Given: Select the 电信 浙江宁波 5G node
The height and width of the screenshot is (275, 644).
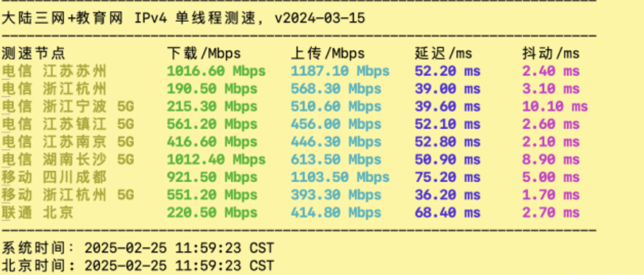Looking at the screenshot, I should pyautogui.click(x=68, y=107).
